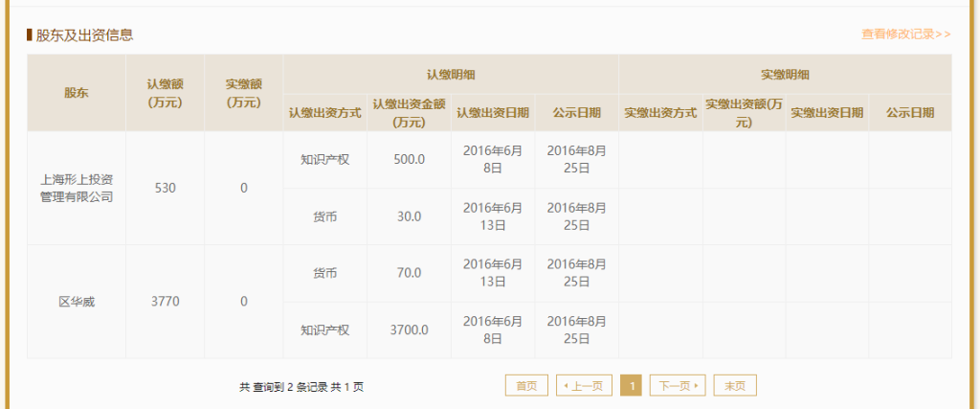The width and height of the screenshot is (980, 409).
Task: Select the 500.0 contribution amount cell
Action: (409, 160)
